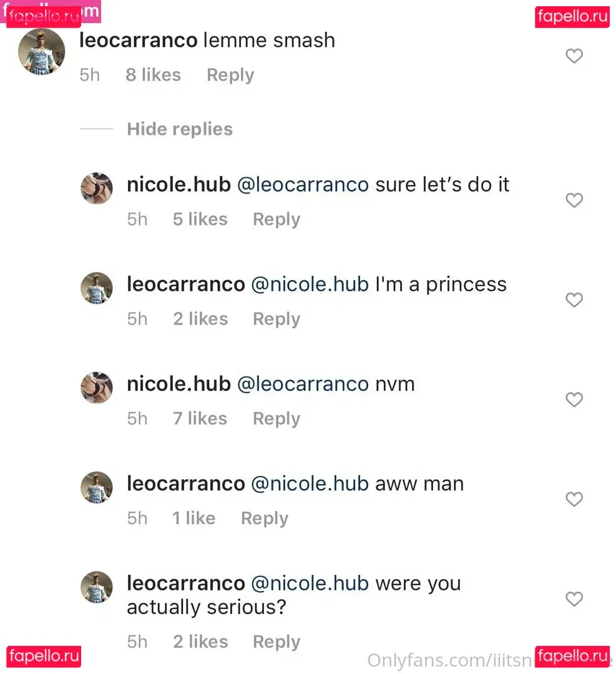Viewport: 616px width, 674px height.
Task: Open @leocarranco mention in 'nvm' reply
Action: (x=303, y=384)
